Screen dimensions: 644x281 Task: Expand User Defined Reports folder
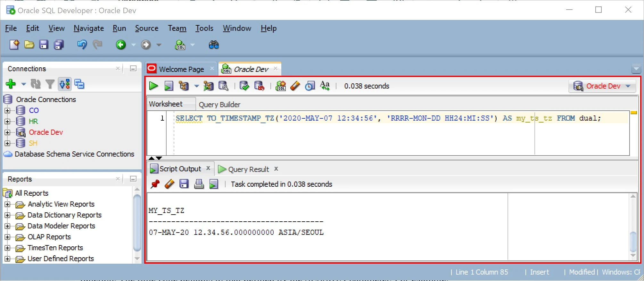[x=7, y=259]
